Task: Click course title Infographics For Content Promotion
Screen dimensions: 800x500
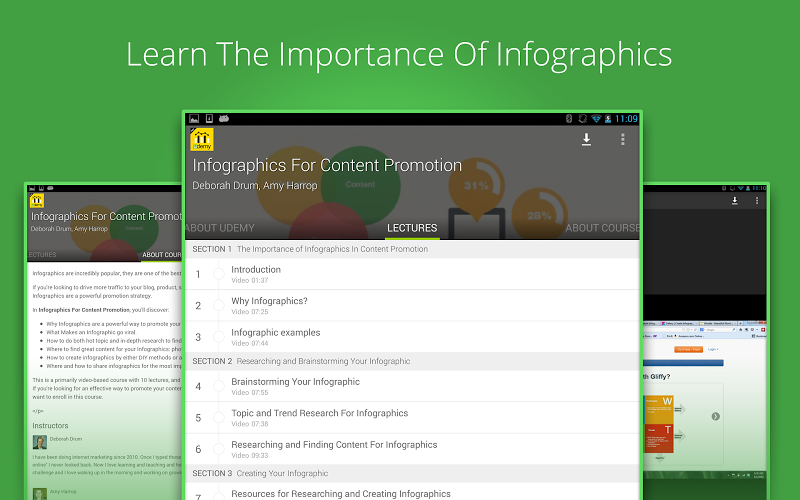Action: [x=327, y=165]
